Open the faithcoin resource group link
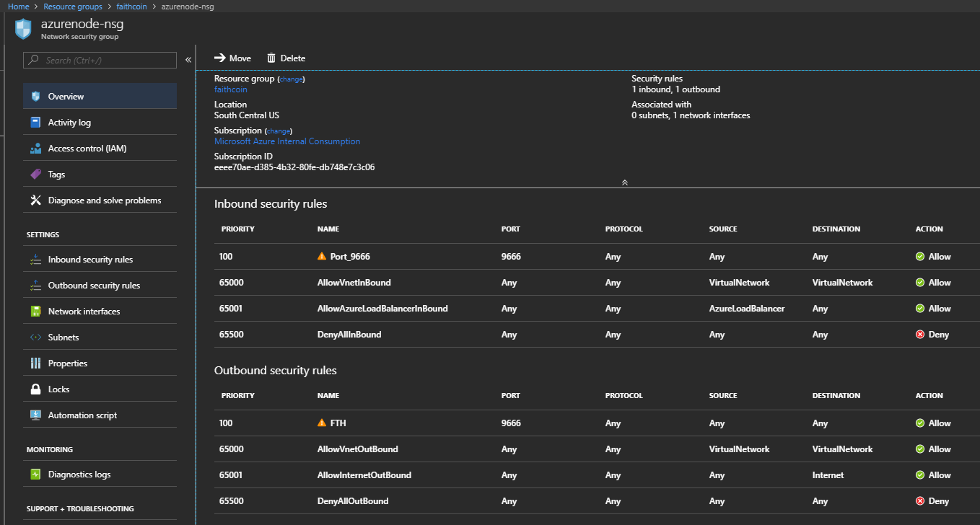This screenshot has height=525, width=980. point(230,89)
